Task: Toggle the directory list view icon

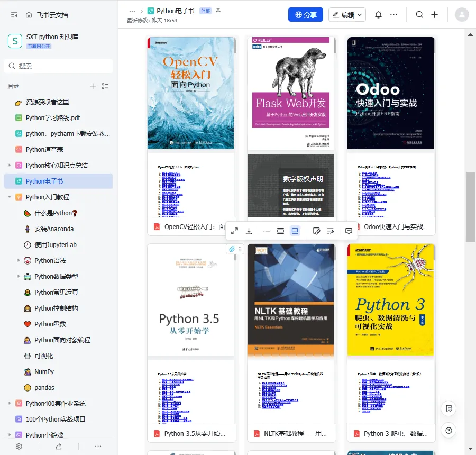Action: click(x=105, y=86)
